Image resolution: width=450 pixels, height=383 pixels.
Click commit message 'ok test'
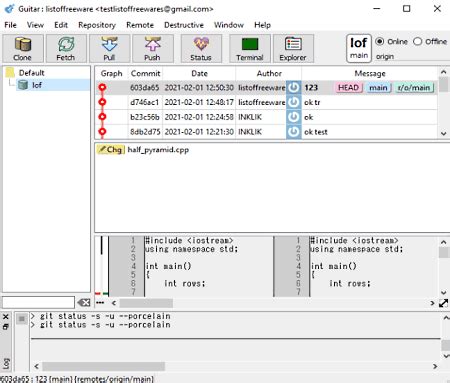tap(316, 132)
